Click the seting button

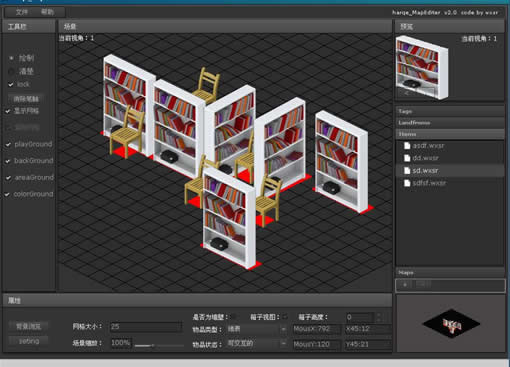[x=29, y=341]
